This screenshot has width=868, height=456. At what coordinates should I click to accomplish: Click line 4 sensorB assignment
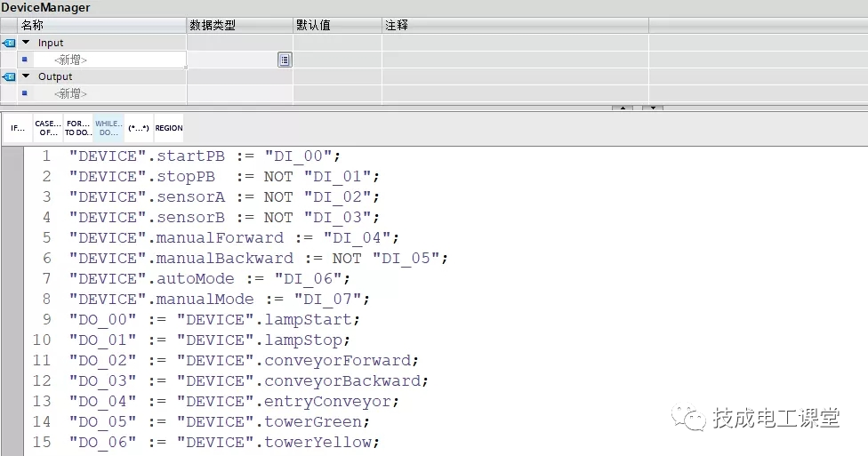pos(224,218)
